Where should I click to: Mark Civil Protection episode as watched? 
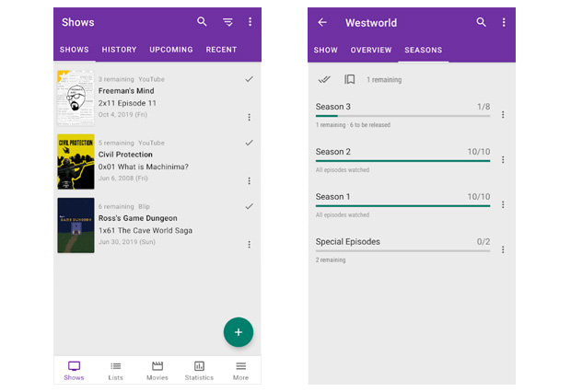click(249, 143)
